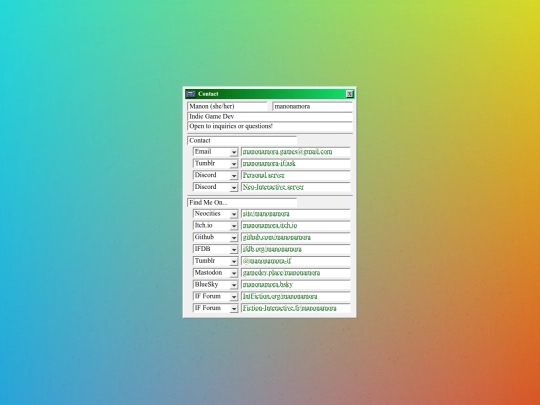The image size is (540, 405).
Task: Click the 'Contact' section header field
Action: [x=242, y=141]
